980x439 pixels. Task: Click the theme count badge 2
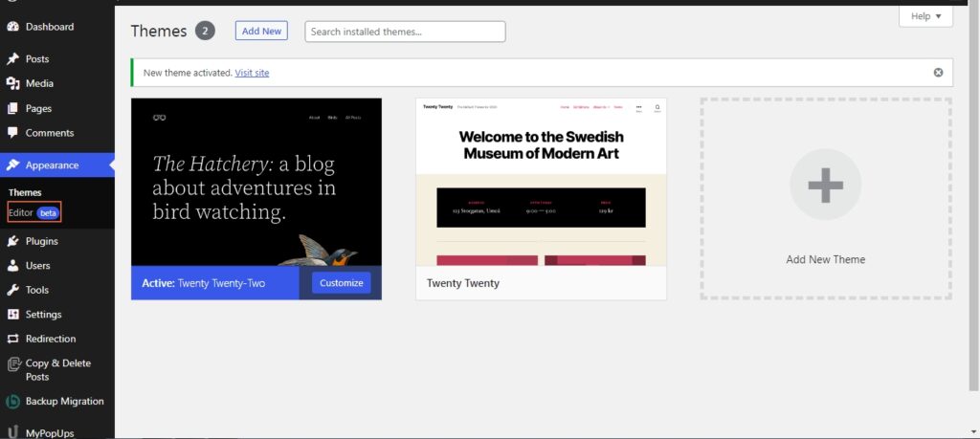click(x=205, y=31)
